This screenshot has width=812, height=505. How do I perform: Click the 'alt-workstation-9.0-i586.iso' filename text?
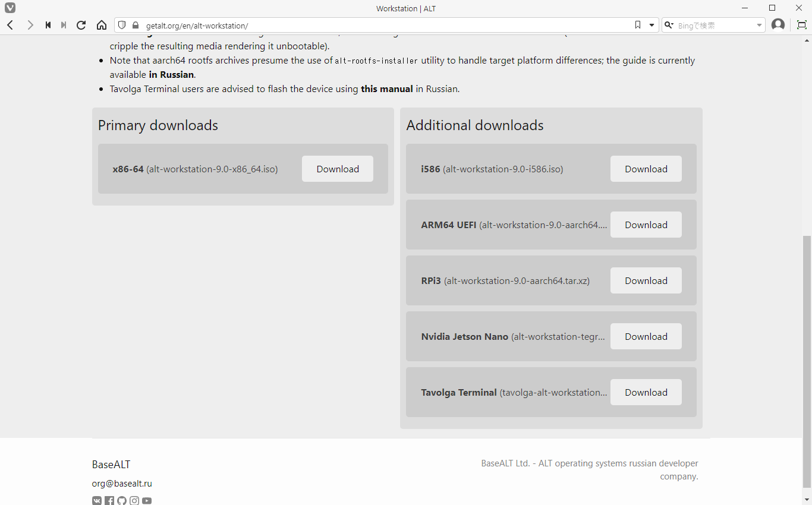click(503, 169)
